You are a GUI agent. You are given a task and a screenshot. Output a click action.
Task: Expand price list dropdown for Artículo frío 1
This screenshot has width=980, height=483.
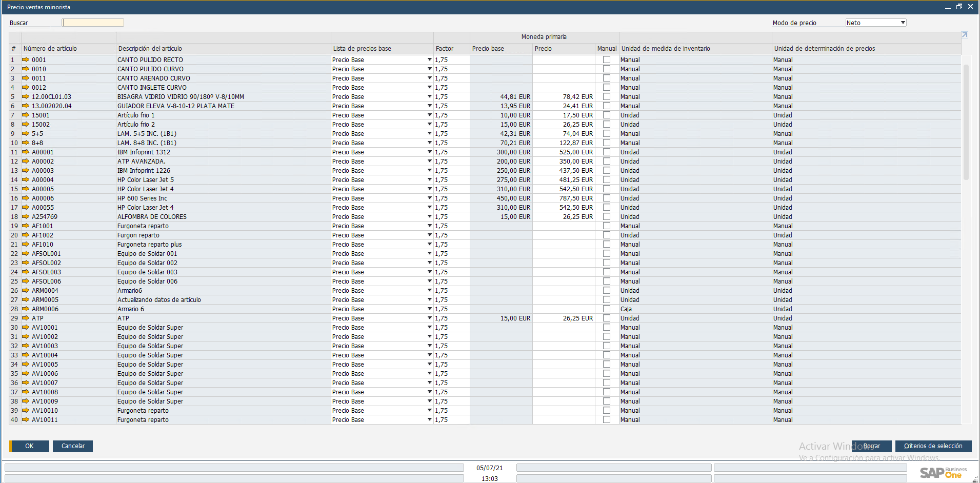click(429, 115)
